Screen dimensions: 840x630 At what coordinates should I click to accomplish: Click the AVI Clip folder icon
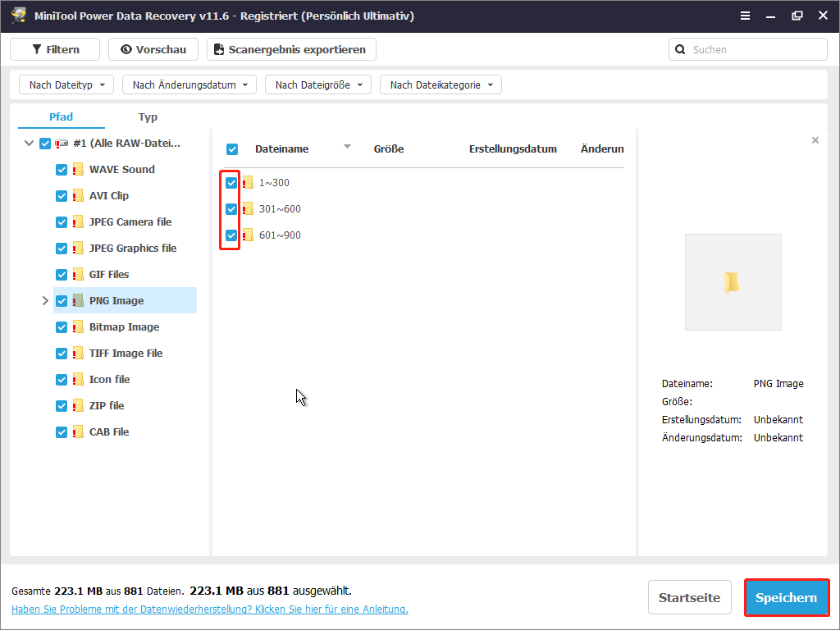pyautogui.click(x=78, y=195)
